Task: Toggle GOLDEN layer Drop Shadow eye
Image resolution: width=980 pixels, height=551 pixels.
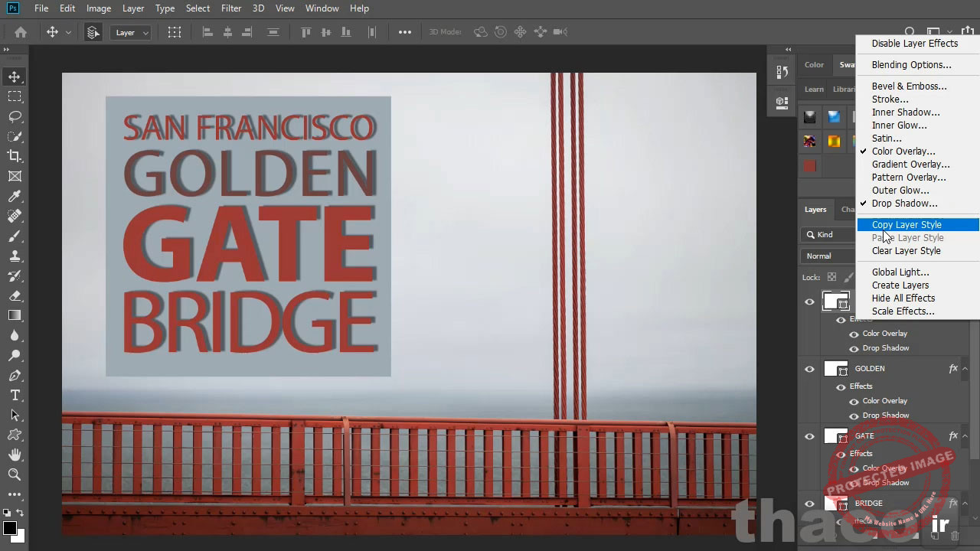Action: click(x=854, y=416)
